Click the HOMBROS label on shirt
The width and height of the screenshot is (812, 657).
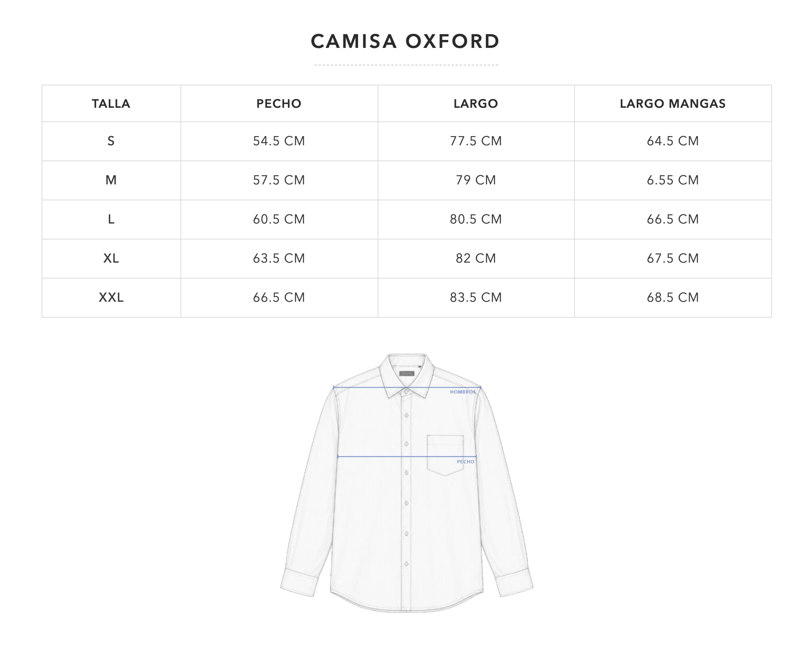point(463,392)
